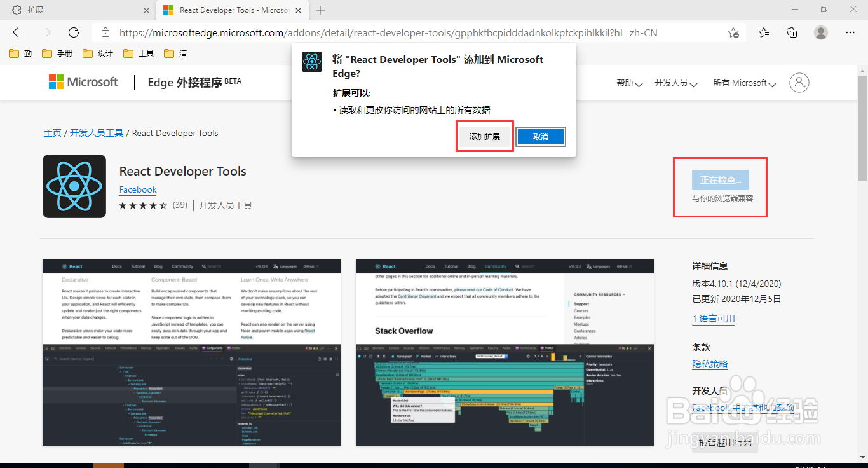Go back with the browser back arrow

click(18, 32)
